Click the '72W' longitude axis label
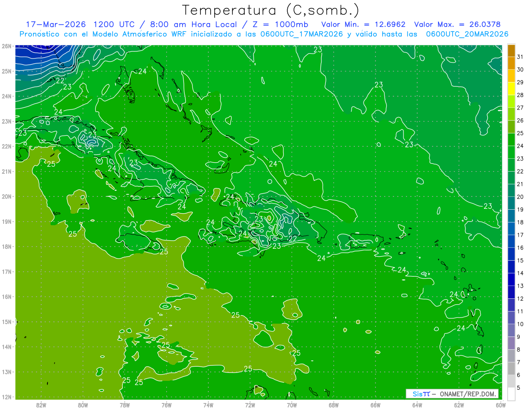This screenshot has width=532, height=411. click(x=250, y=405)
